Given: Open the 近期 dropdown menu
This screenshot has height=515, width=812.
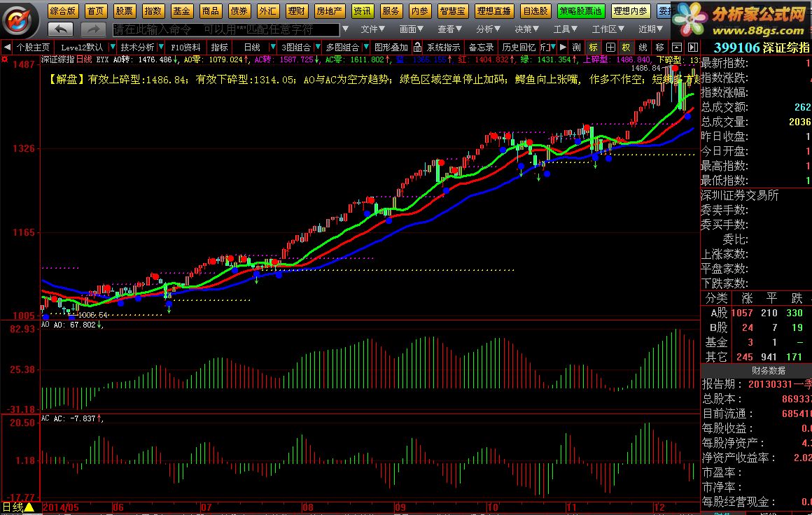Looking at the screenshot, I should coord(650,29).
